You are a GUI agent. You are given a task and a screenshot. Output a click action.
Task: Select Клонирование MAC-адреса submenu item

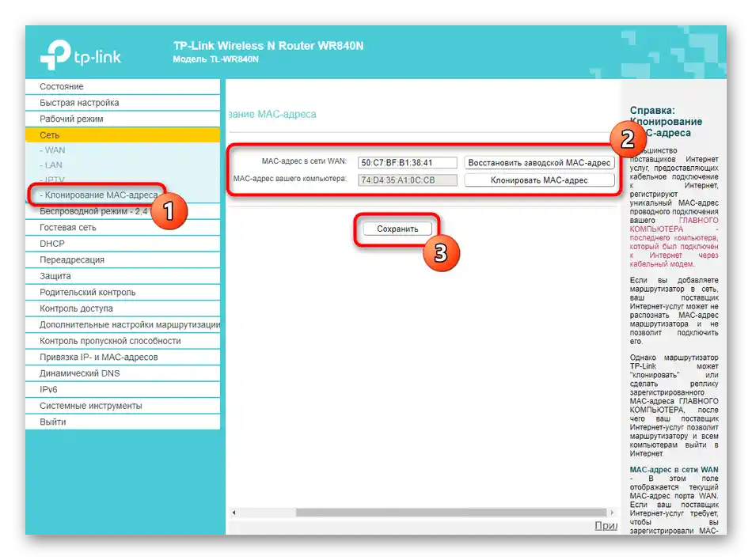(x=99, y=195)
